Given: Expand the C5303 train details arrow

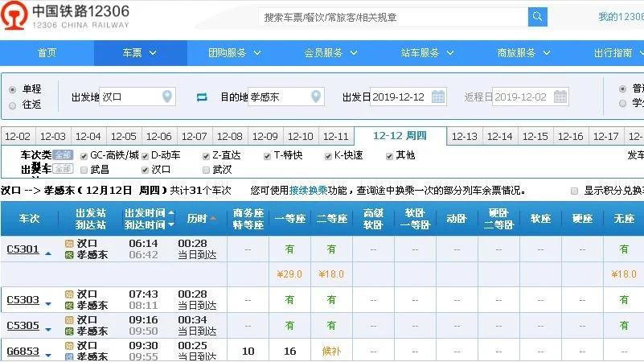Looking at the screenshot, I should pos(48,304).
